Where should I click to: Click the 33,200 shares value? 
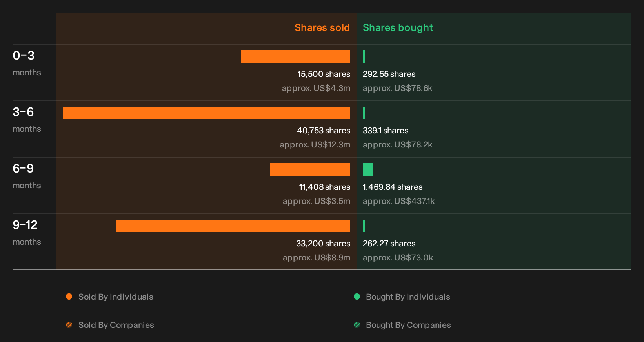323,244
